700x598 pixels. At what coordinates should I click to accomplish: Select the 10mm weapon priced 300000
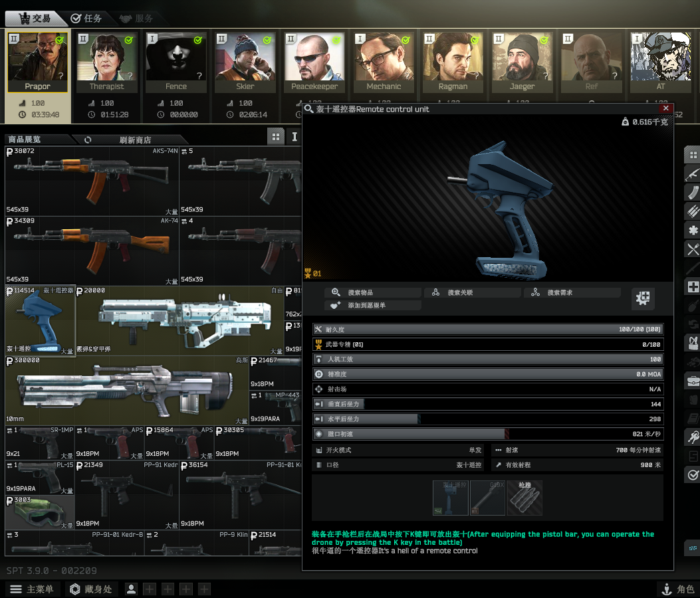[127, 391]
